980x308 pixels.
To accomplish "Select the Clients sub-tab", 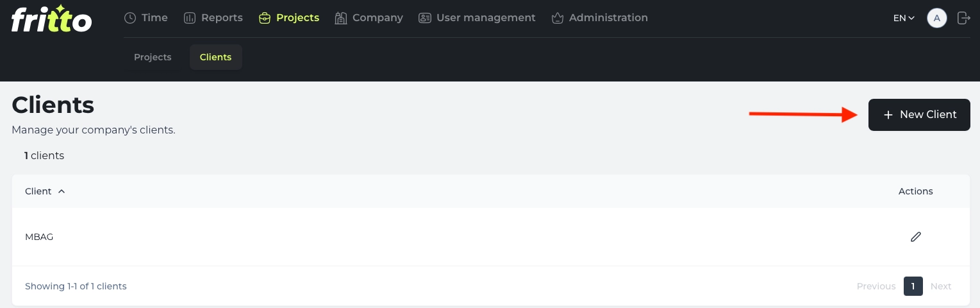I will 215,57.
